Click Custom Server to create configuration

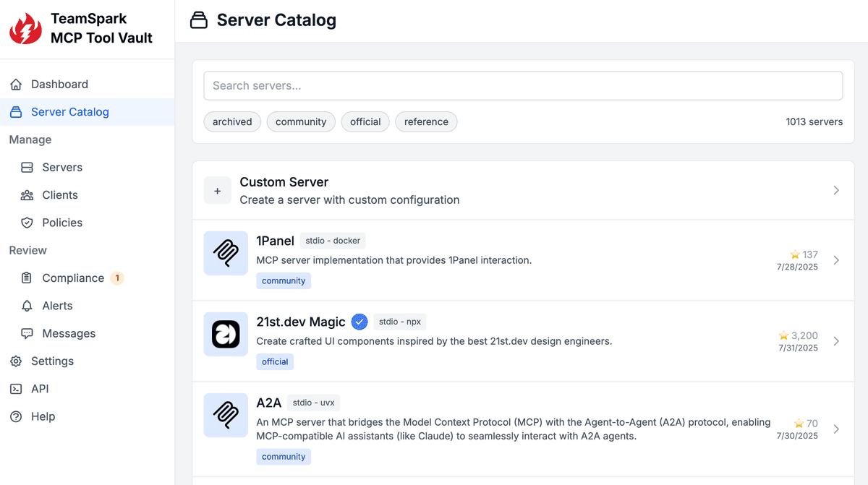click(x=284, y=181)
